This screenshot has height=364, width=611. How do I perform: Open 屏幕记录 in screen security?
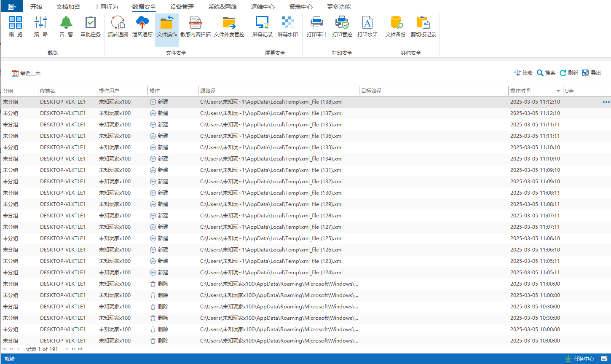[x=262, y=27]
